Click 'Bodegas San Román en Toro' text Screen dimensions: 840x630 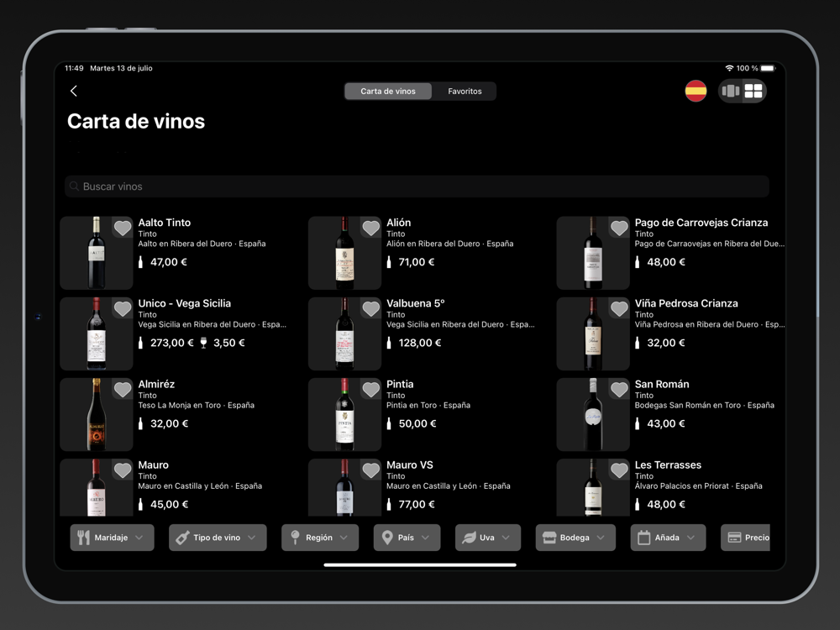click(688, 405)
